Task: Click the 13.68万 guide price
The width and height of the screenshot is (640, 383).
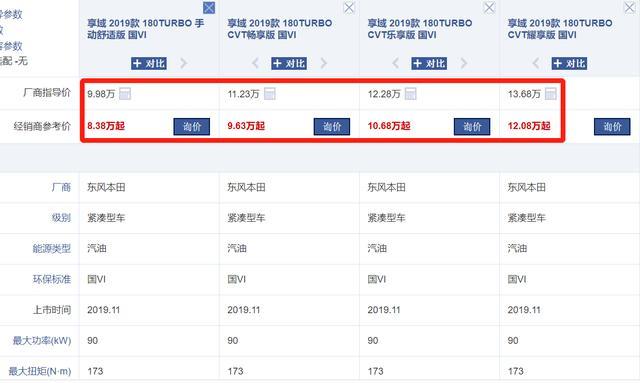Action: [x=524, y=94]
